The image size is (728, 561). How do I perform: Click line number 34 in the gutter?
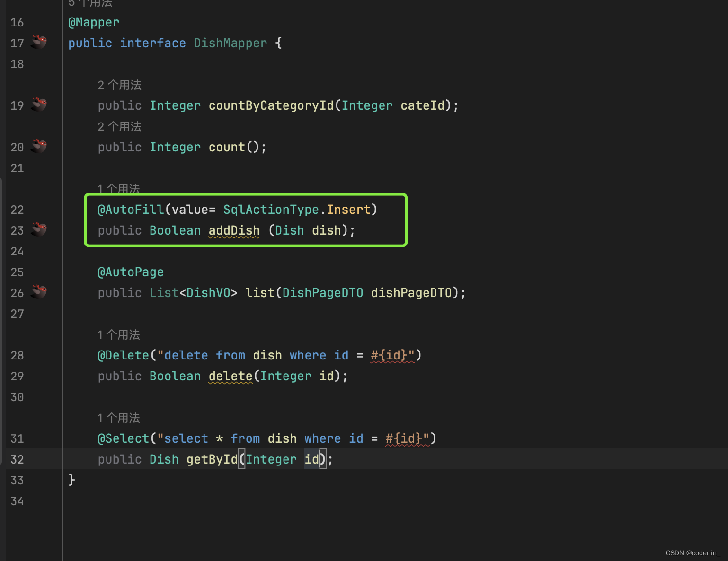[x=17, y=501]
